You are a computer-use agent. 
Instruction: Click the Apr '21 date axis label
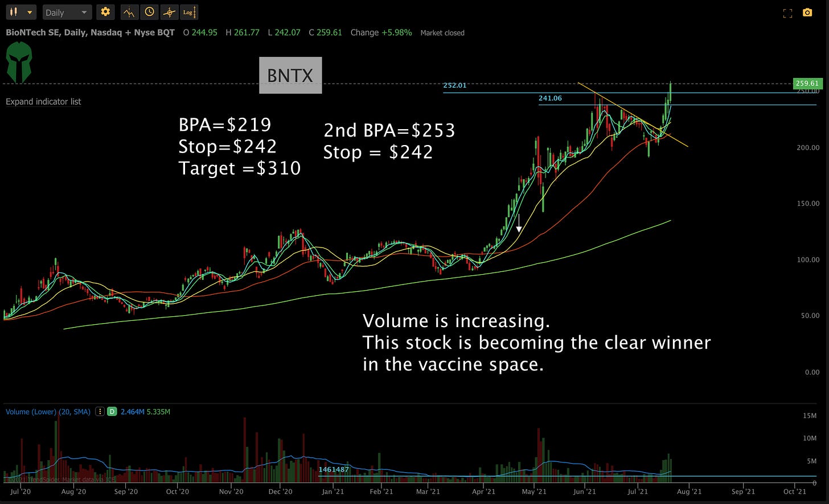(x=483, y=491)
